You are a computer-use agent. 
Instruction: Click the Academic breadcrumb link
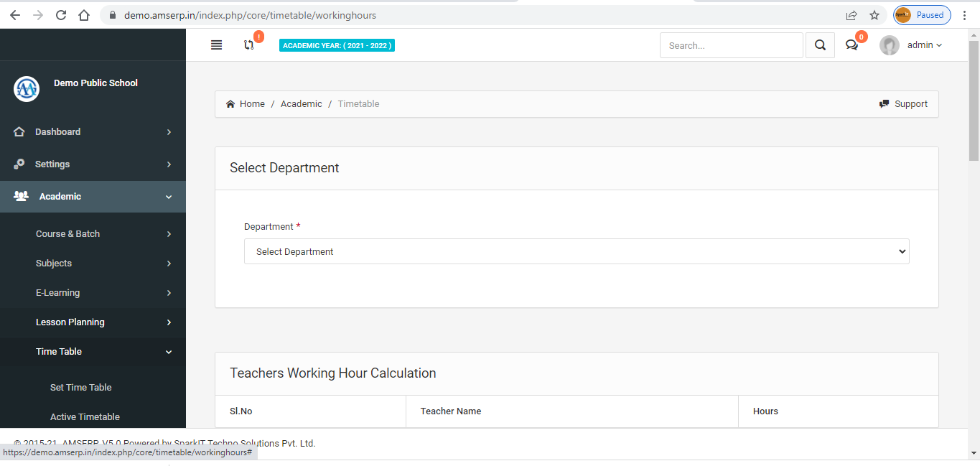point(301,103)
